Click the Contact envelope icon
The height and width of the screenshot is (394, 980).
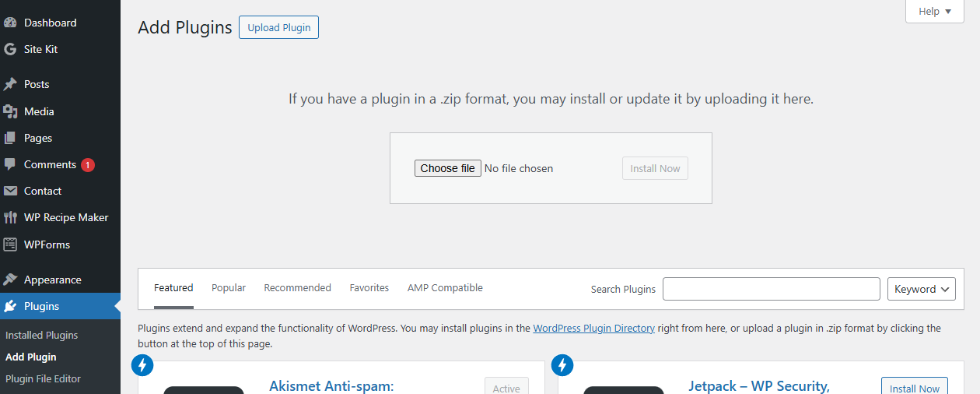(x=10, y=191)
